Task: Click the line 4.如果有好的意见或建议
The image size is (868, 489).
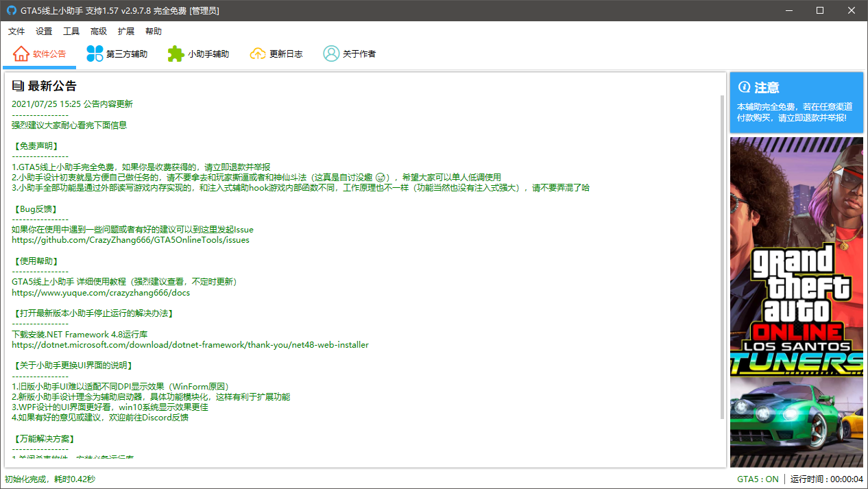Action: (x=100, y=417)
